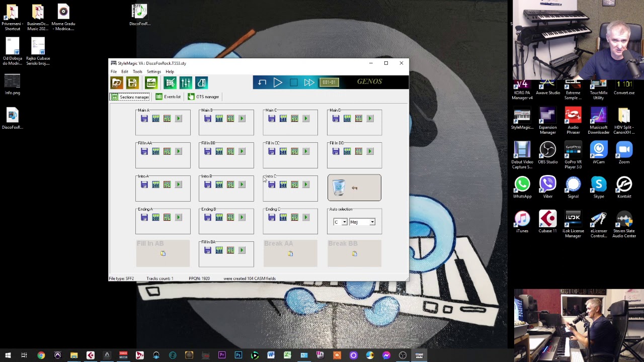Viewport: 644px width, 362px height.
Task: Paste into the empty Fill In AB slot
Action: click(x=163, y=253)
